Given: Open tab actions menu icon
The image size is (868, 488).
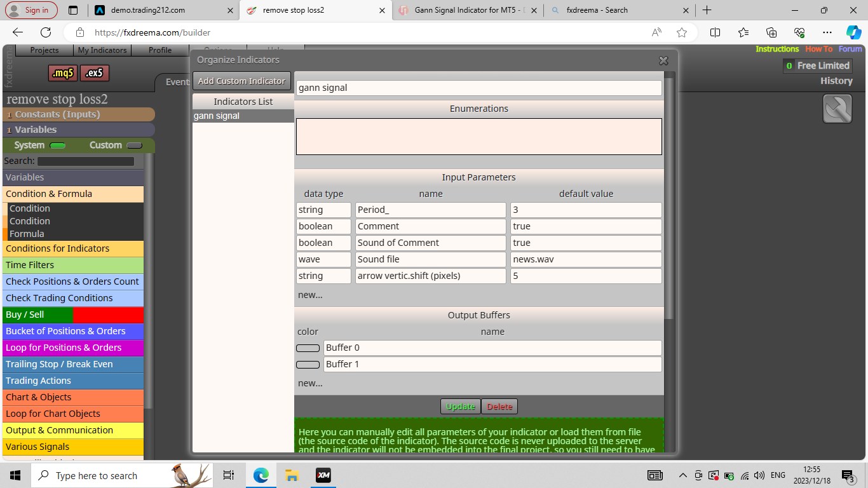Looking at the screenshot, I should click(x=73, y=10).
